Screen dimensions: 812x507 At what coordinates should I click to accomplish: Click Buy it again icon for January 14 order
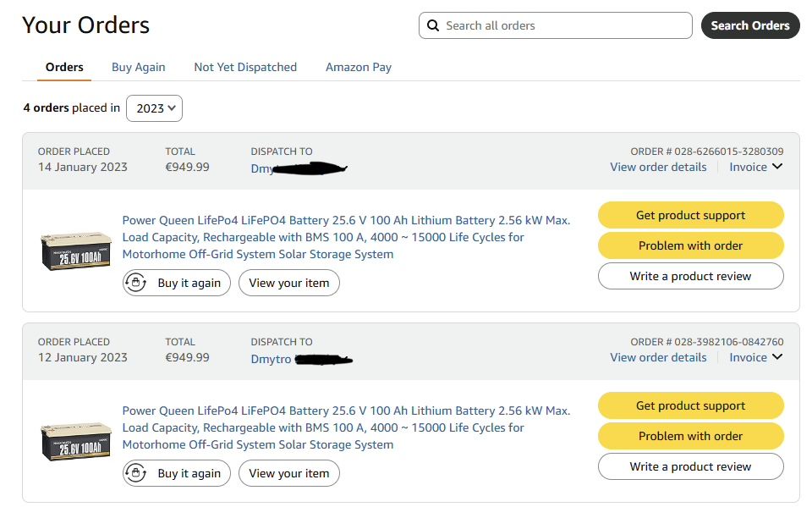[x=136, y=283]
